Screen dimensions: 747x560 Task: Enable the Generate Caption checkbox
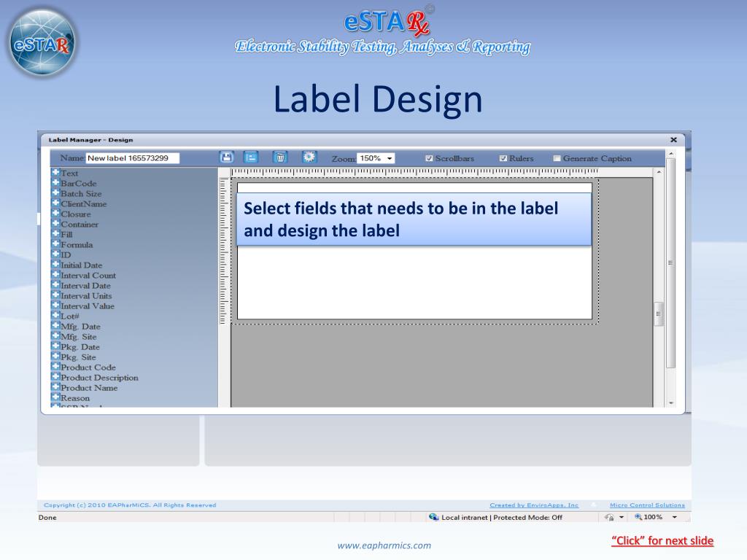click(x=557, y=158)
